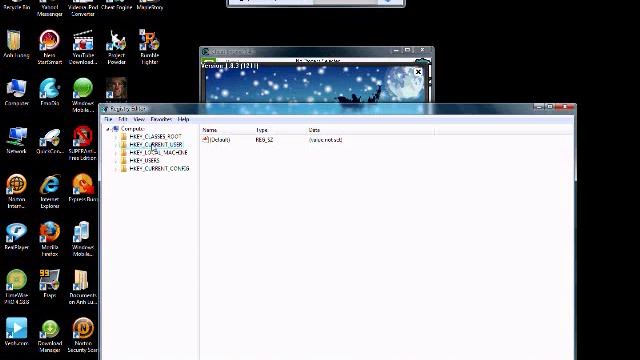This screenshot has width=640, height=360.
Task: Open the Favorites menu in Registry Editor
Action: 161,119
